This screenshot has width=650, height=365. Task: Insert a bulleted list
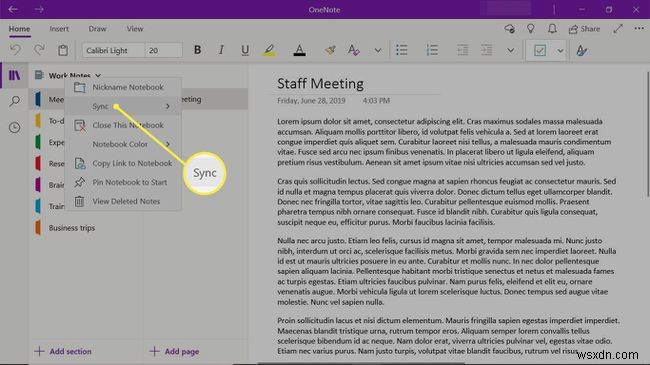(401, 50)
